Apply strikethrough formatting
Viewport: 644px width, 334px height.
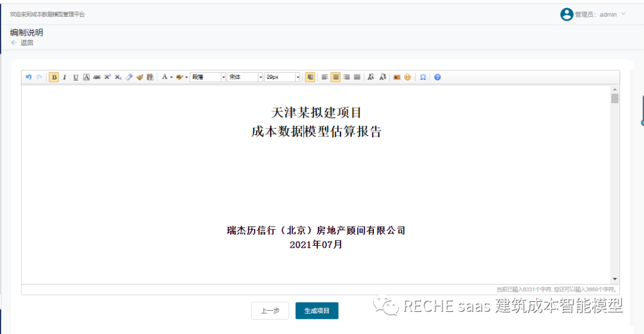point(97,77)
